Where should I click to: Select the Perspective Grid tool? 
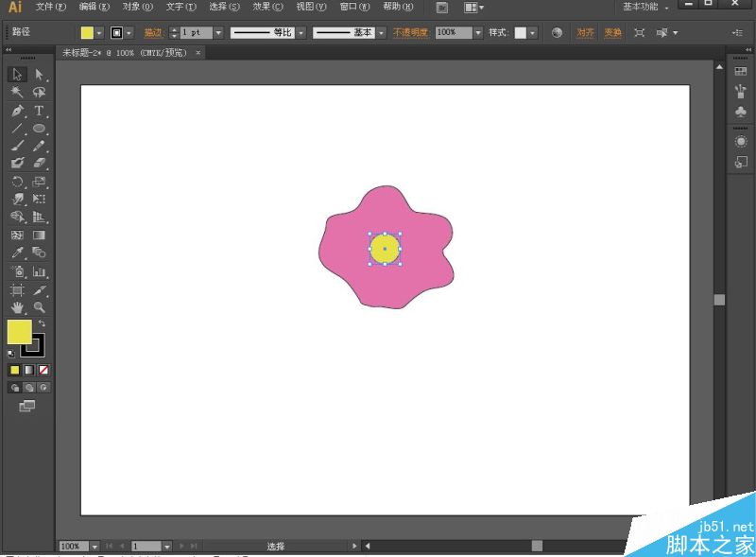coord(39,217)
